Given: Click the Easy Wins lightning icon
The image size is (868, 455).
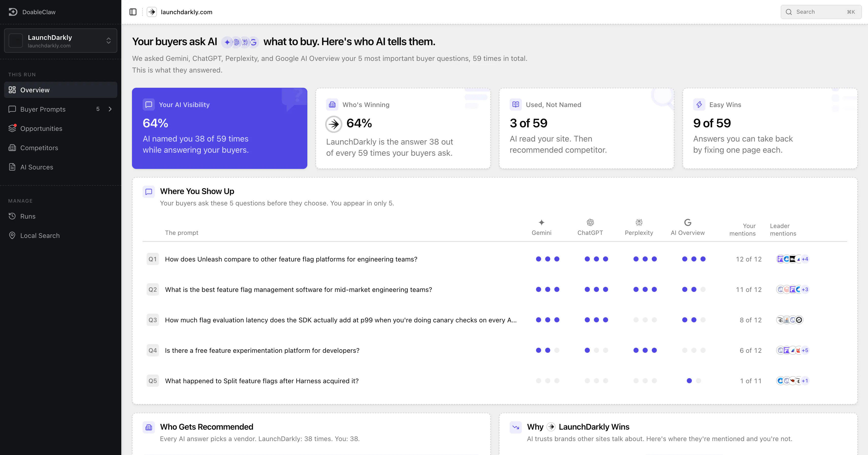Looking at the screenshot, I should click(699, 105).
